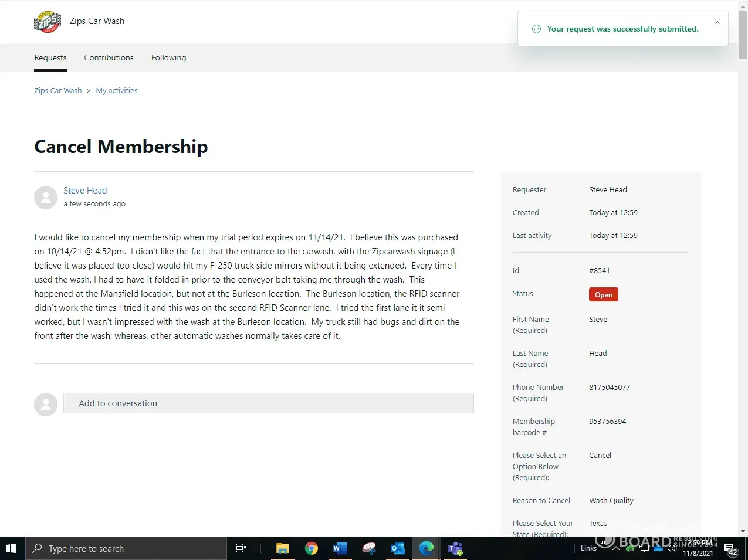Screen dimensions: 748x560
Task: Type in the Add to conversation field
Action: click(x=268, y=403)
